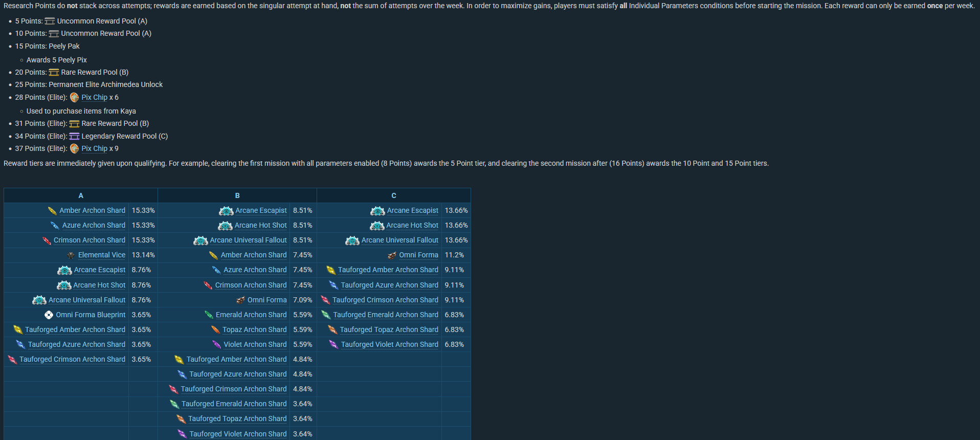
Task: Click the "15 Points: Peely Pak" line
Action: (x=48, y=46)
